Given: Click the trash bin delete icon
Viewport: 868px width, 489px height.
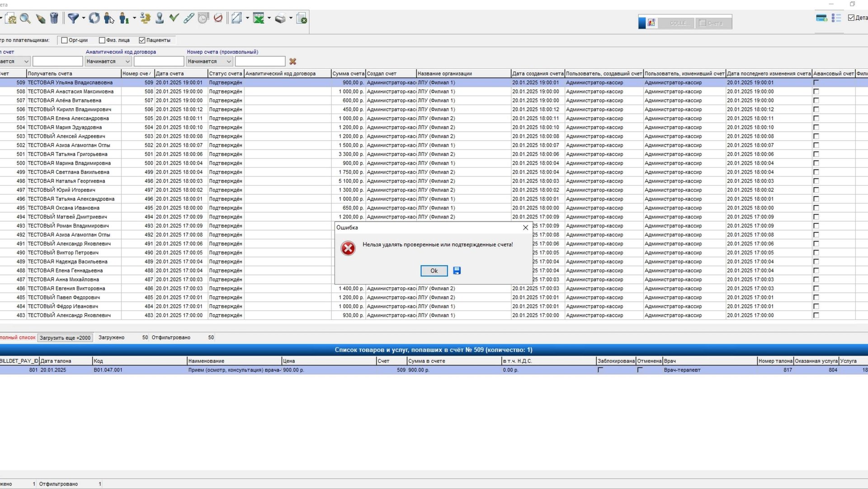Looking at the screenshot, I should click(54, 18).
